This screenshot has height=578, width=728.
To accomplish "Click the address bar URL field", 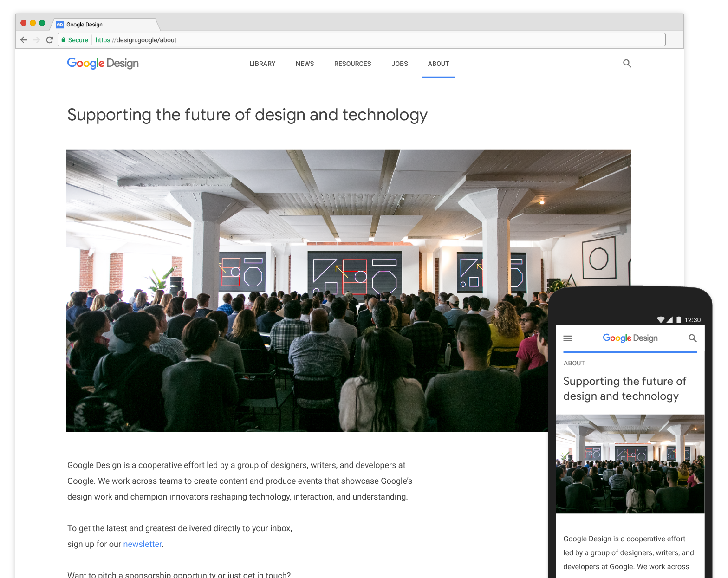I will coord(362,40).
